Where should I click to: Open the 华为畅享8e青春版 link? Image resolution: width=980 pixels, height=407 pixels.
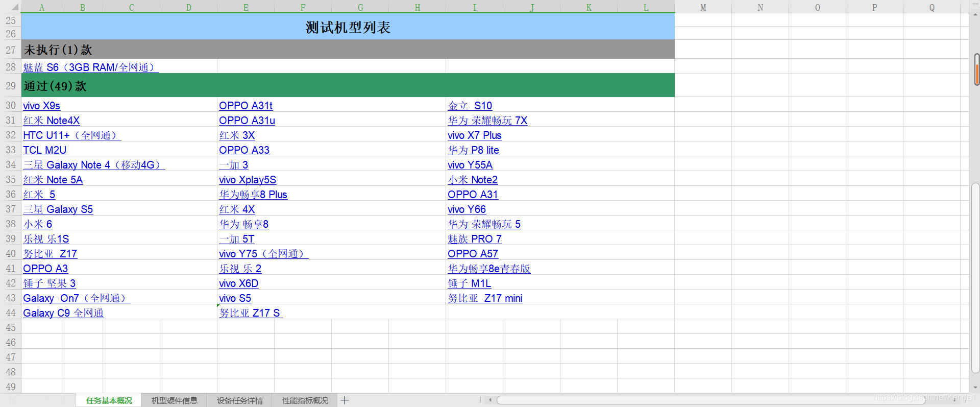(x=489, y=269)
